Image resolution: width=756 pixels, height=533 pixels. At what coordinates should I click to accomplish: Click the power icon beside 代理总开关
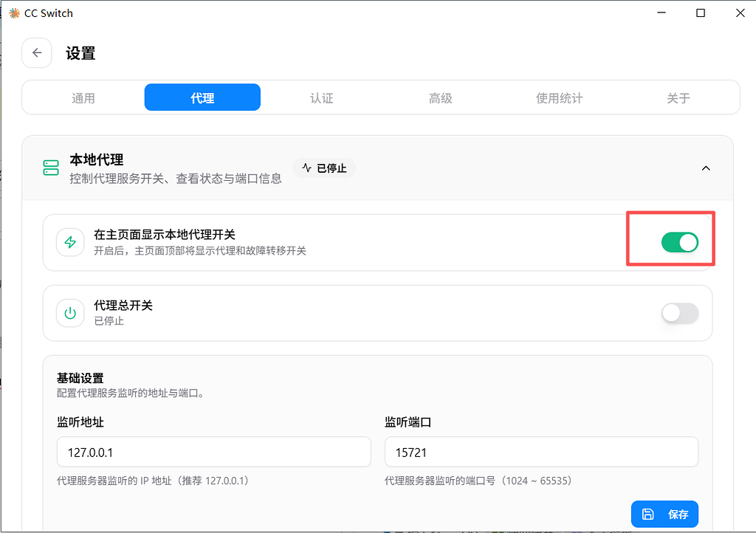70,313
